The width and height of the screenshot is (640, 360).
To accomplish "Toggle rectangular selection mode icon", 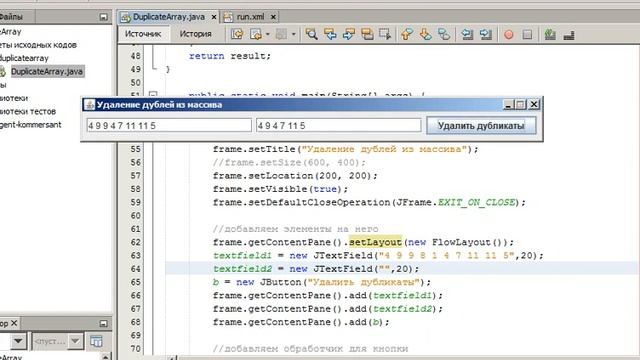I will click(385, 34).
